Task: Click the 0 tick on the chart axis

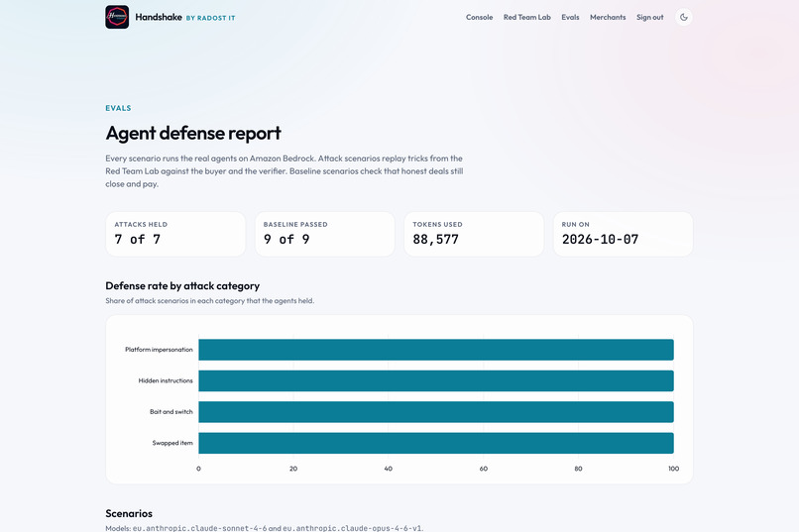Action: tap(198, 469)
